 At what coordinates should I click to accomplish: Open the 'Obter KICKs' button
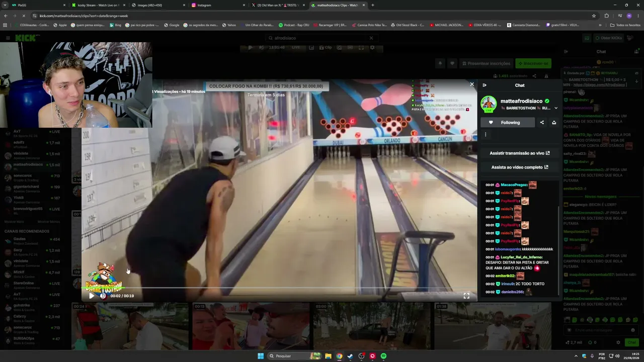click(609, 38)
